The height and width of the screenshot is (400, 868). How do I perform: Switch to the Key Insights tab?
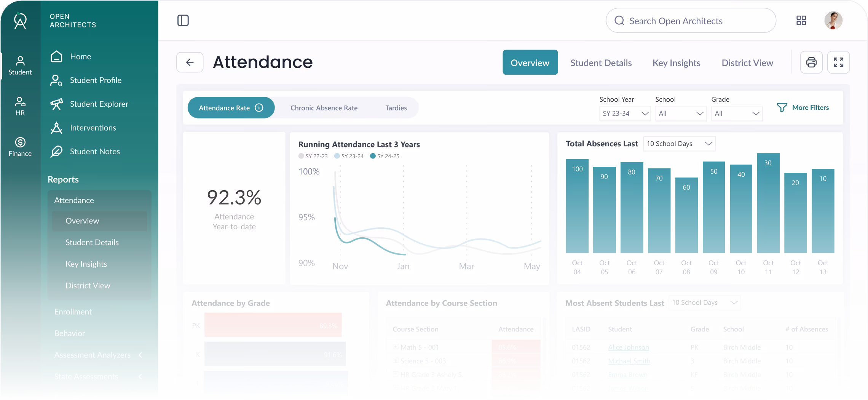pyautogui.click(x=676, y=62)
